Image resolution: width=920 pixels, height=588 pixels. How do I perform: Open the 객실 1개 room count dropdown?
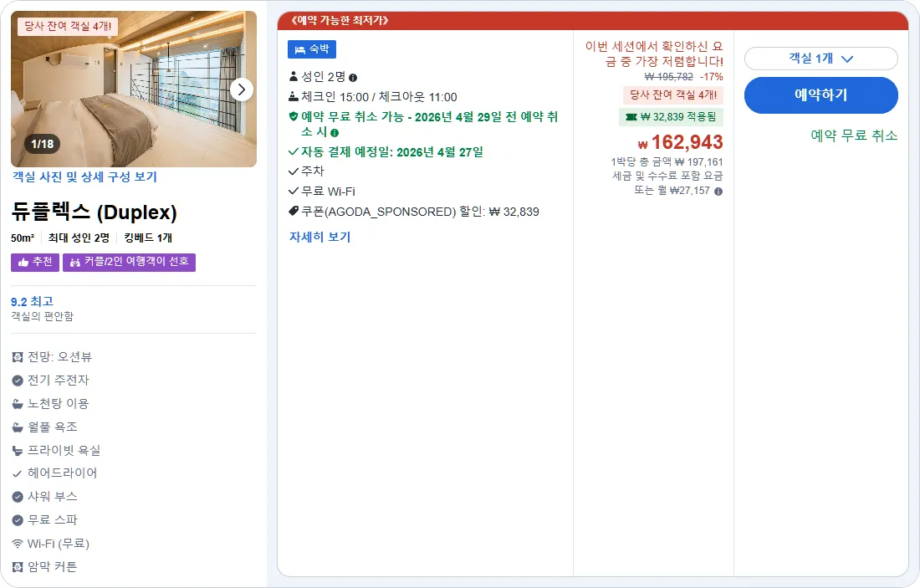tap(820, 59)
